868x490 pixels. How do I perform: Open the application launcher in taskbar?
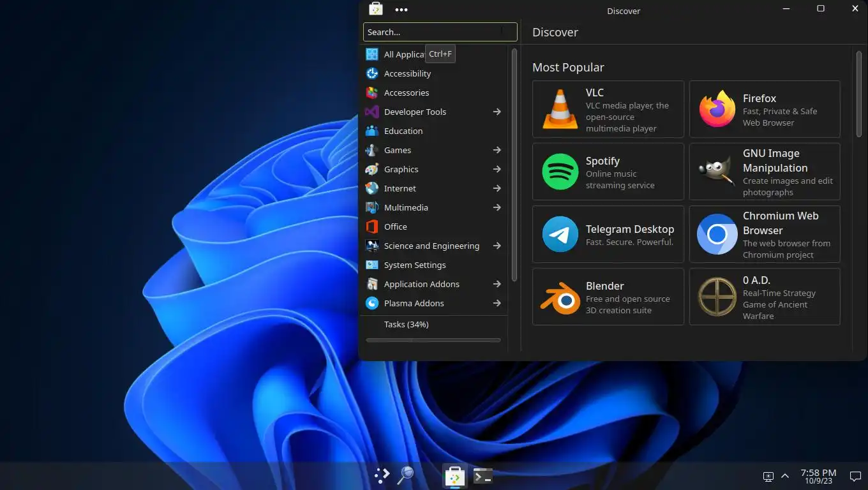point(382,475)
